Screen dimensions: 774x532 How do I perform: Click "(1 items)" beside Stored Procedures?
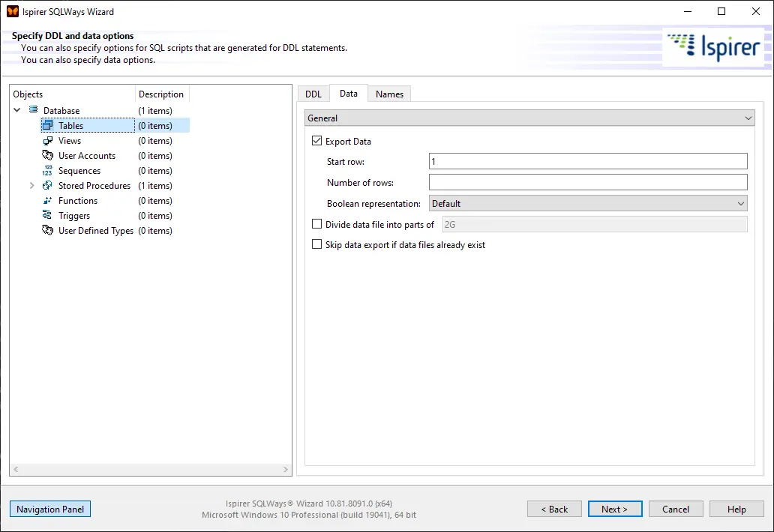click(x=155, y=185)
